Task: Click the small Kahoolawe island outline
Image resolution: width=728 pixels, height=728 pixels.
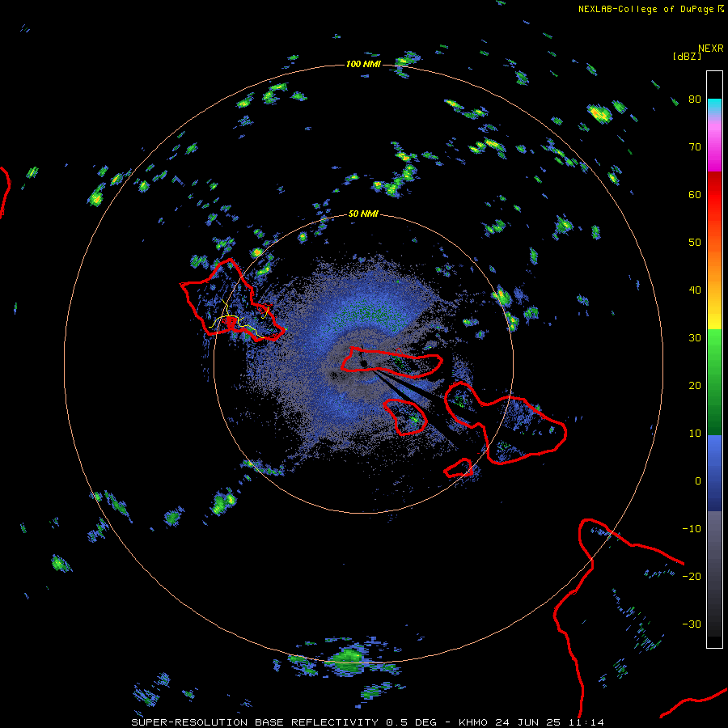Action: point(459,468)
